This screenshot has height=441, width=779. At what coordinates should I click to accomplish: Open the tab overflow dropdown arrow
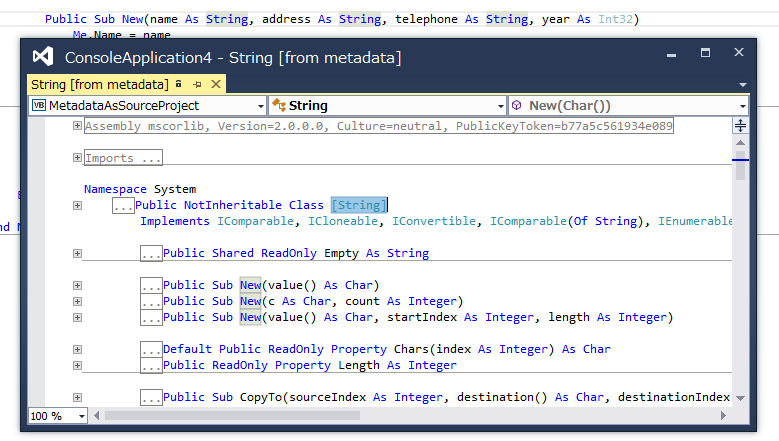[x=742, y=85]
